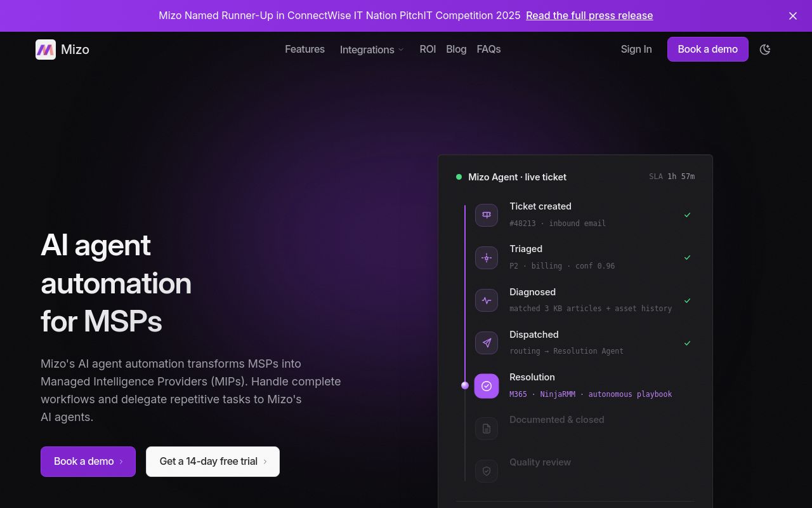The height and width of the screenshot is (508, 812).
Task: Click 'matched 3 KB articles + asset history'
Action: pos(591,309)
